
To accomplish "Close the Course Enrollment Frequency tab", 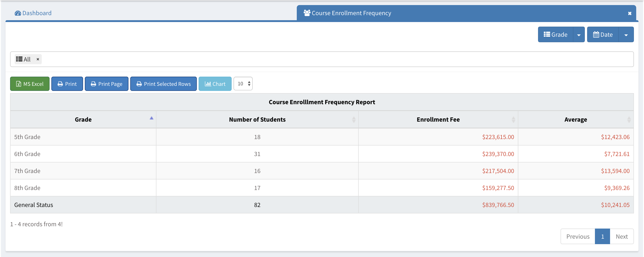I will click(x=630, y=13).
